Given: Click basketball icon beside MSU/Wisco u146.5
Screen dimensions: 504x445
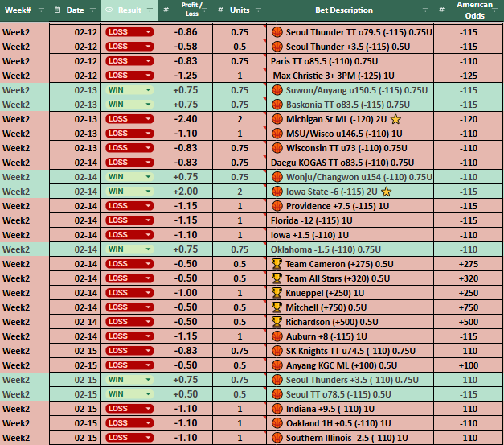Looking at the screenshot, I should [277, 134].
